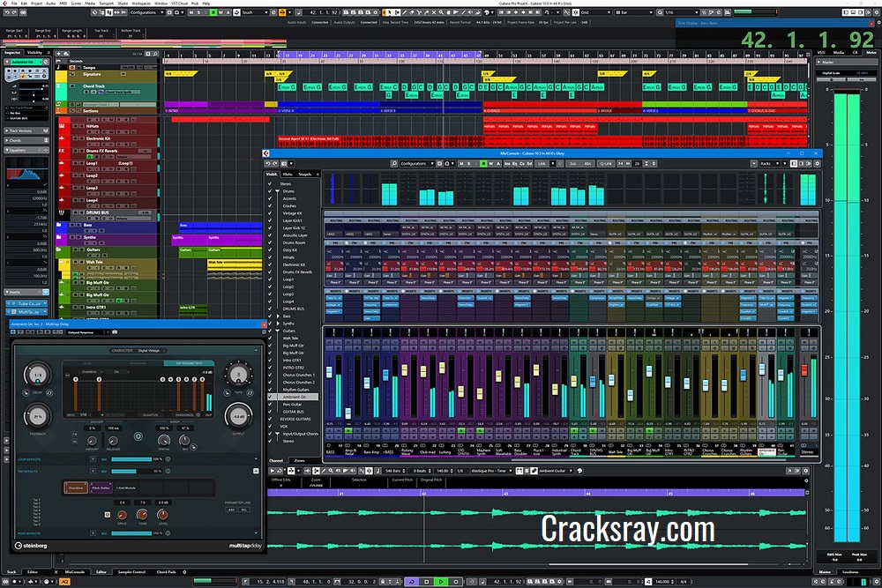Toggle the green Read automation R button in main toolbar
The height and width of the screenshot is (588, 882).
[213, 12]
